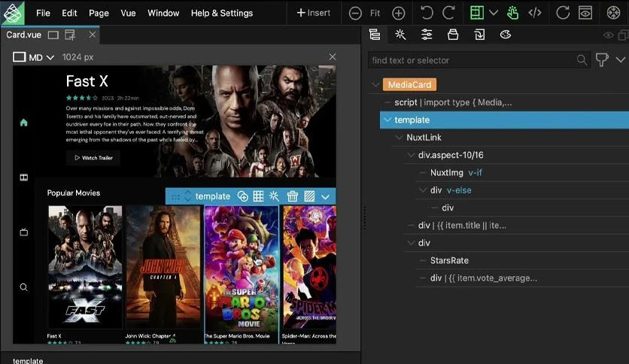This screenshot has height=364, width=629.
Task: Collapse the template tree node
Action: [x=387, y=120]
